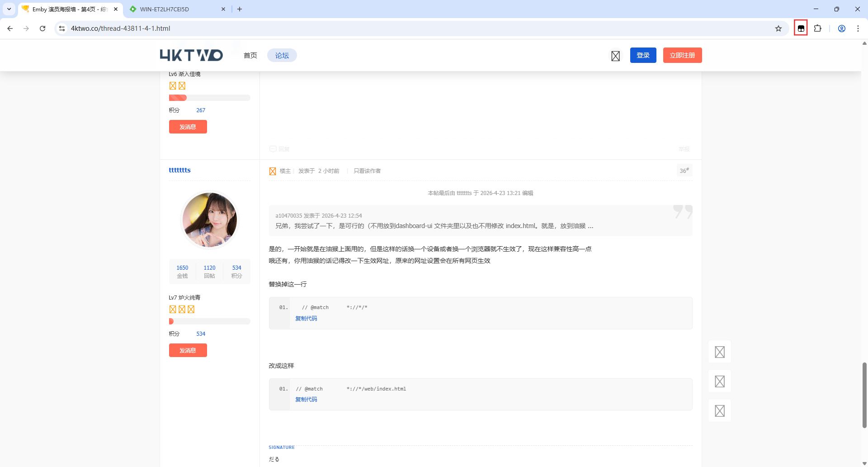Reload the page
The height and width of the screenshot is (467, 868).
point(42,29)
